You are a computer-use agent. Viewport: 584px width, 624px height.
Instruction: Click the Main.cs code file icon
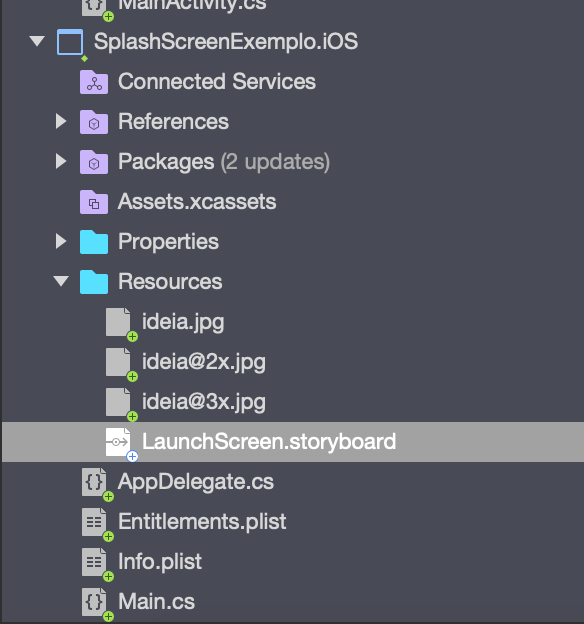(x=94, y=602)
